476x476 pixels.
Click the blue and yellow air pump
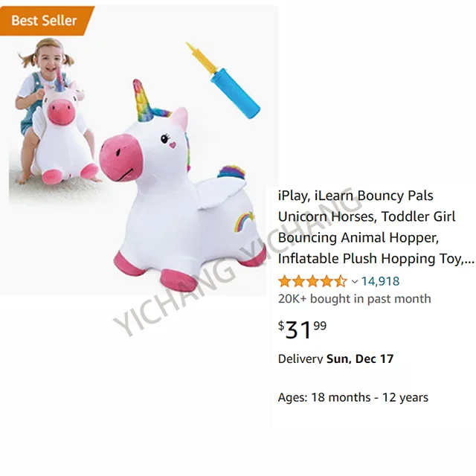(223, 80)
